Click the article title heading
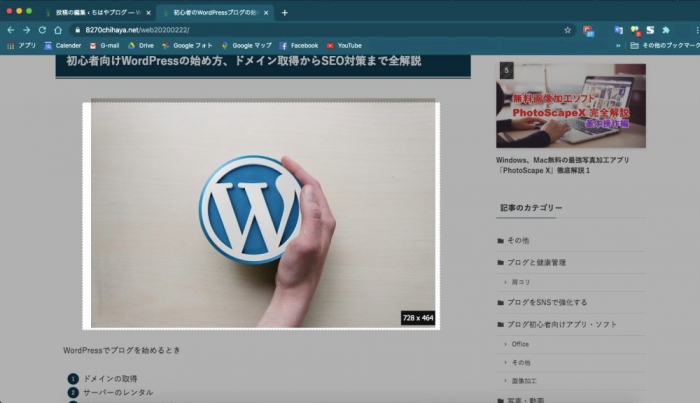700x403 pixels. pos(244,61)
